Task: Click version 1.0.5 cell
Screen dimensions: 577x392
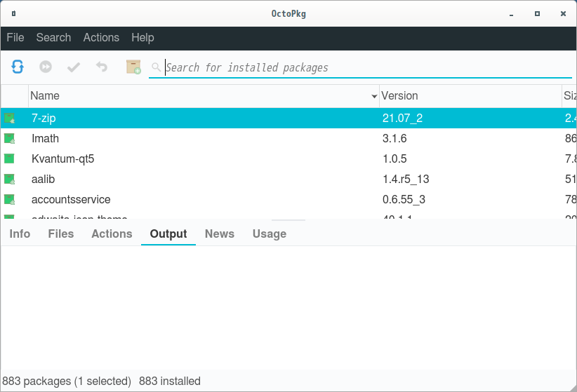Action: (394, 159)
